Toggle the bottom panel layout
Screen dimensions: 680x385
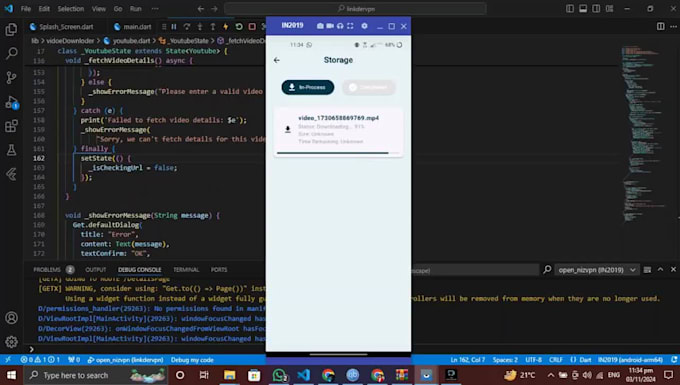(583, 9)
